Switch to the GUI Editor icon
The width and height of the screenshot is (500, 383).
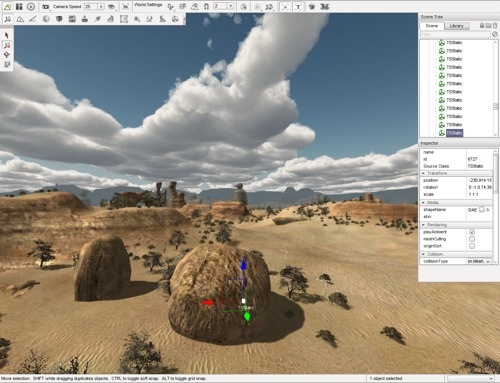pos(19,6)
